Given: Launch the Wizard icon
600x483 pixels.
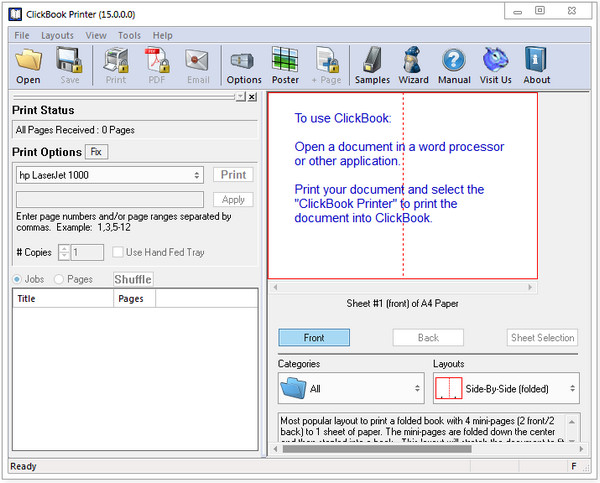Looking at the screenshot, I should point(413,61).
